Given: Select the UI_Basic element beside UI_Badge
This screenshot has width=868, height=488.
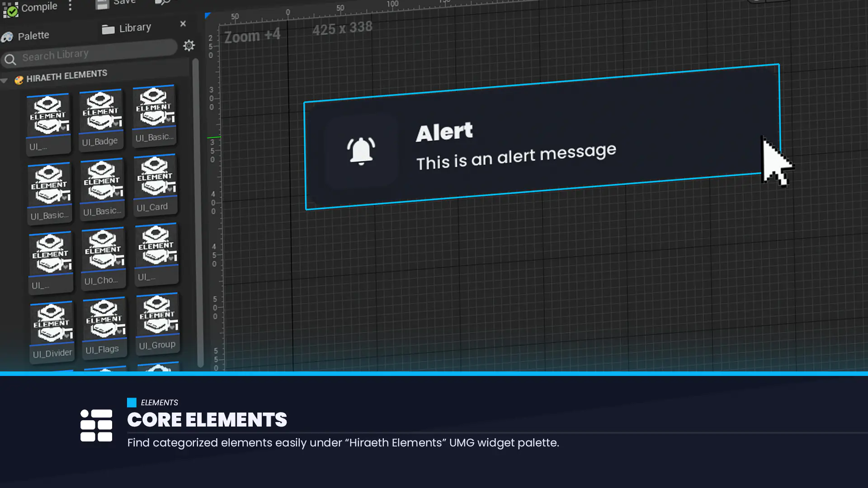Looking at the screenshot, I should (x=154, y=115).
